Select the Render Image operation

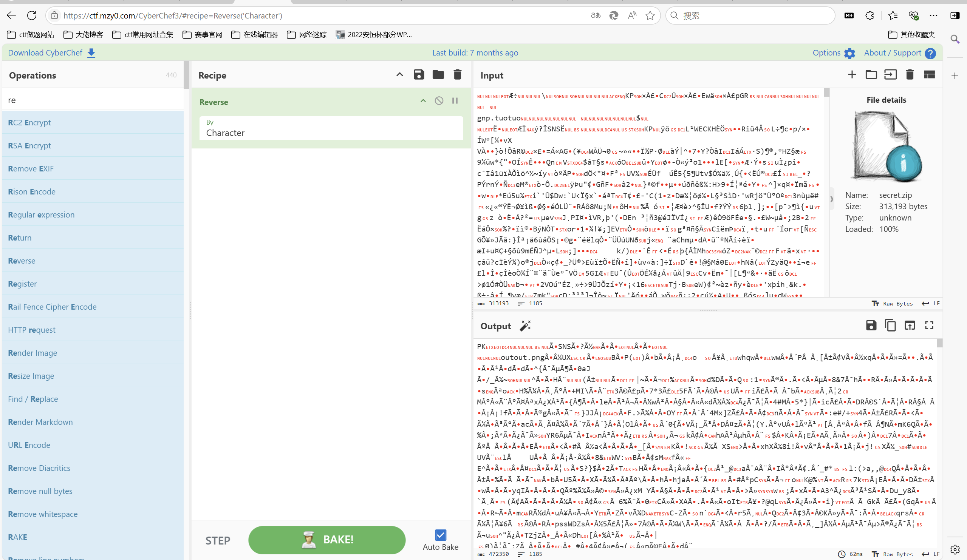(x=93, y=352)
